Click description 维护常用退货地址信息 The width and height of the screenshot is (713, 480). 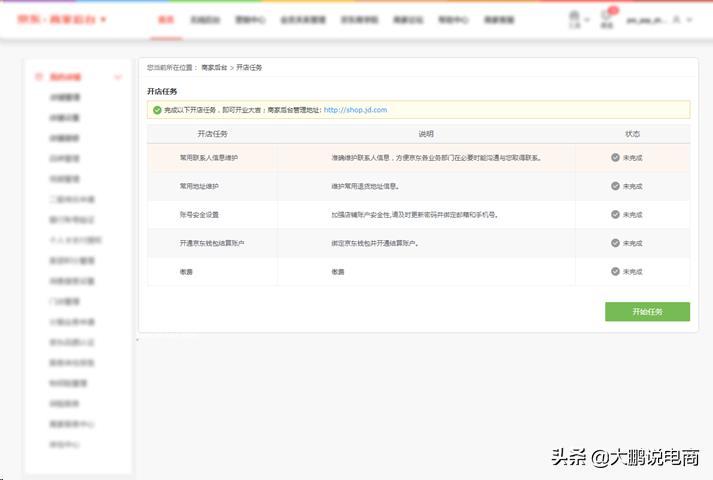click(365, 186)
